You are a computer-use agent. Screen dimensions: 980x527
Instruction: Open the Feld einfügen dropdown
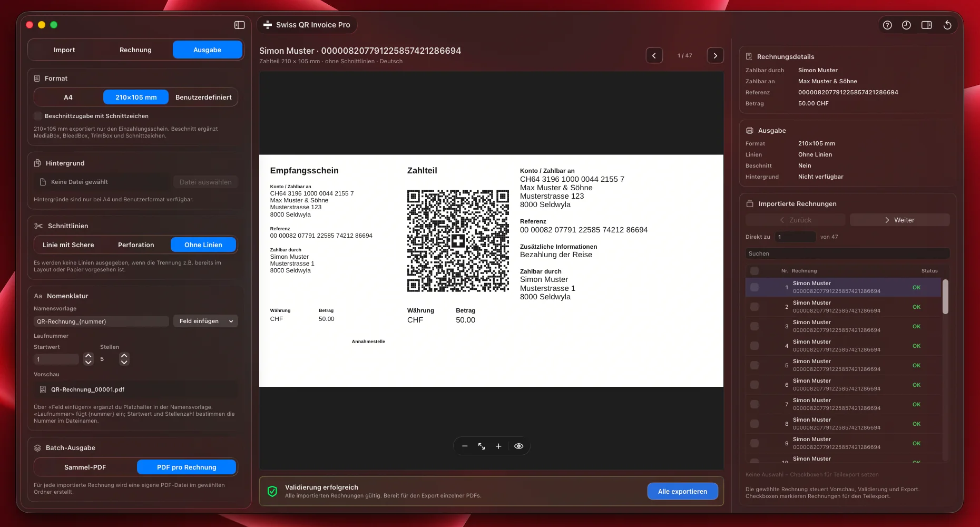pos(205,321)
